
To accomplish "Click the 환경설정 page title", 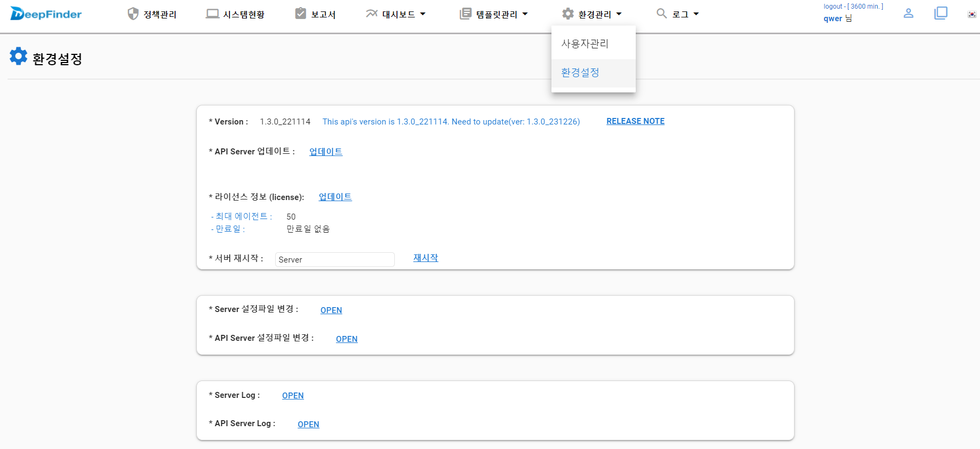I will 57,59.
